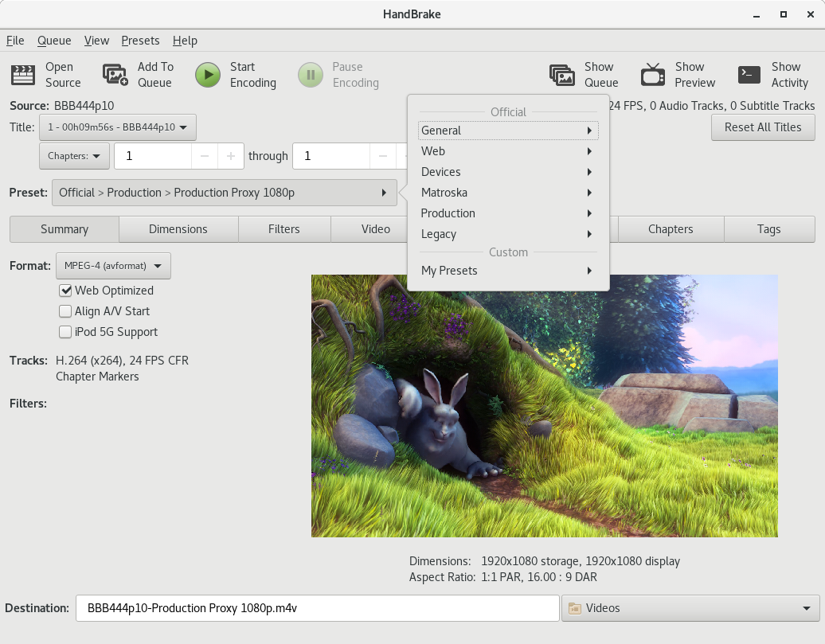Click the Chapter Markers track text
Image resolution: width=825 pixels, height=644 pixels.
coord(97,377)
